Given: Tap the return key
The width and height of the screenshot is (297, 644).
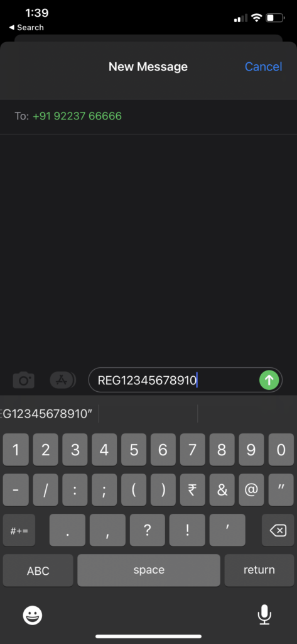Looking at the screenshot, I should (x=259, y=570).
